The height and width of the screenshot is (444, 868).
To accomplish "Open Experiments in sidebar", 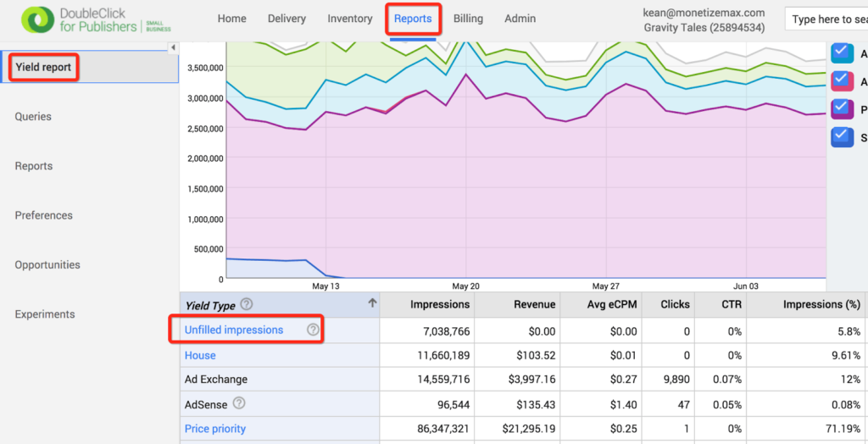I will pyautogui.click(x=45, y=314).
